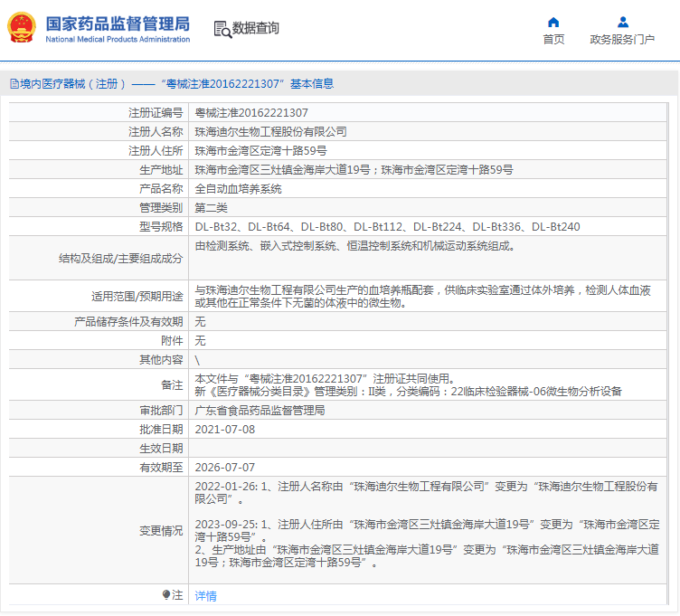Select the 2022-01-26 change record text
The width and height of the screenshot is (680, 616).
pos(426,493)
